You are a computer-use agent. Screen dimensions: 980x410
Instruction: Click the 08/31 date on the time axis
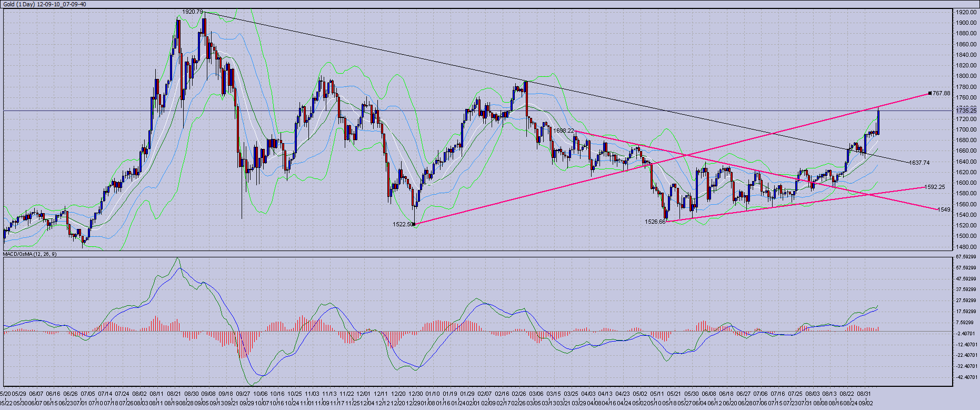pos(864,393)
